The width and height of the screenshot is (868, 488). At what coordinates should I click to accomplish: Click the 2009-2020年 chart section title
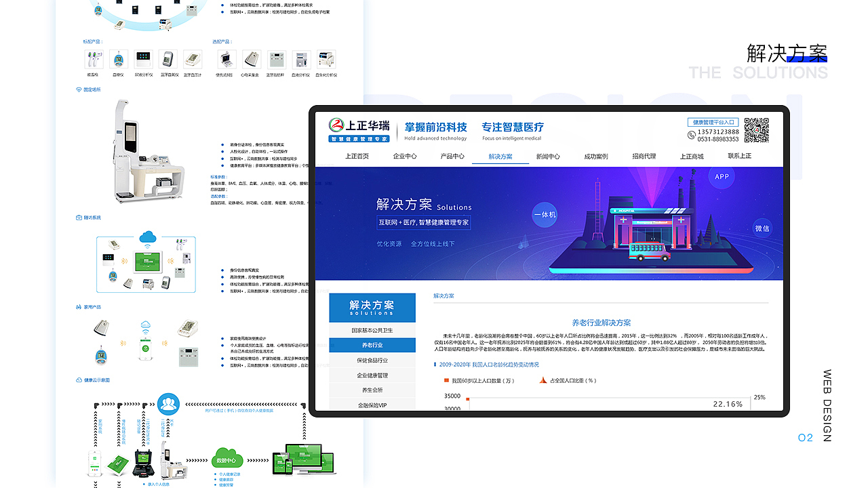pos(489,364)
